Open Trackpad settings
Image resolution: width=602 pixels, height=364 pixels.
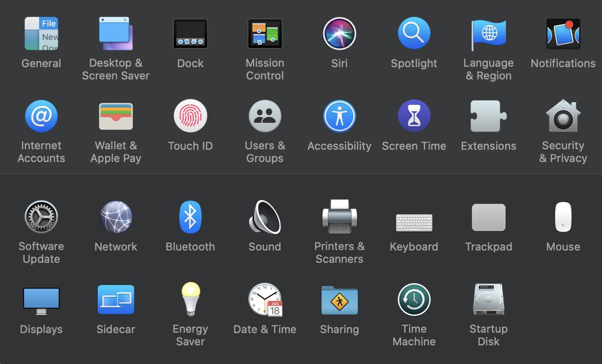(x=489, y=217)
